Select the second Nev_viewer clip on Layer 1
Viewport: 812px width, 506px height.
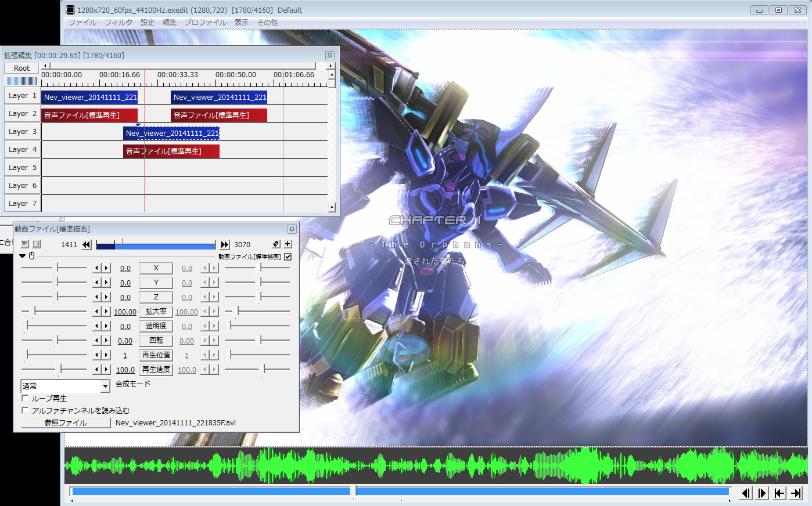[x=219, y=97]
